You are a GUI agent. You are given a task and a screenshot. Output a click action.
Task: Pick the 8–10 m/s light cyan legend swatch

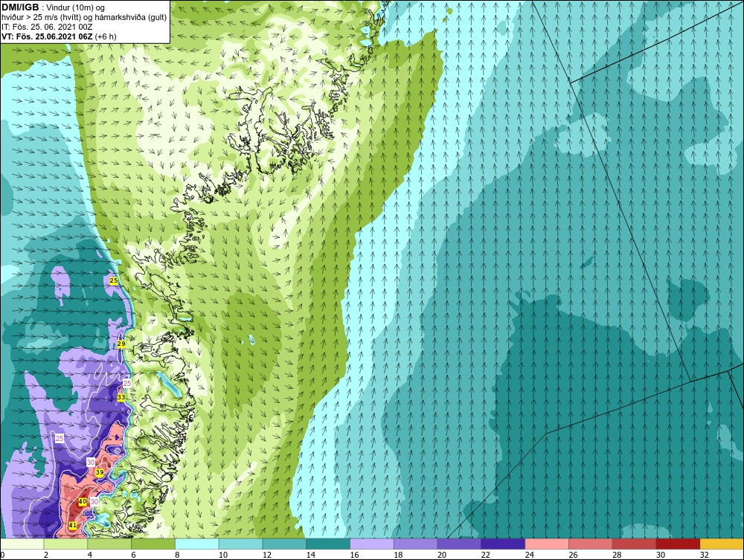click(x=197, y=544)
